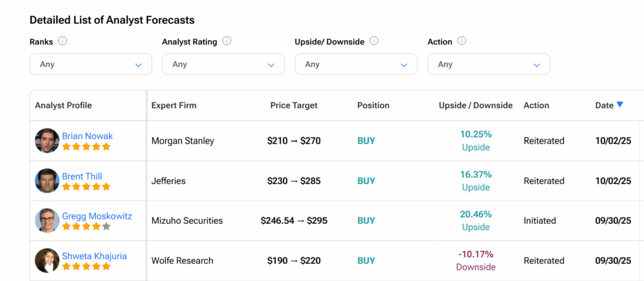Open the Upside/ Downside dropdown
Viewport: 644px width, 281px height.
pos(356,64)
